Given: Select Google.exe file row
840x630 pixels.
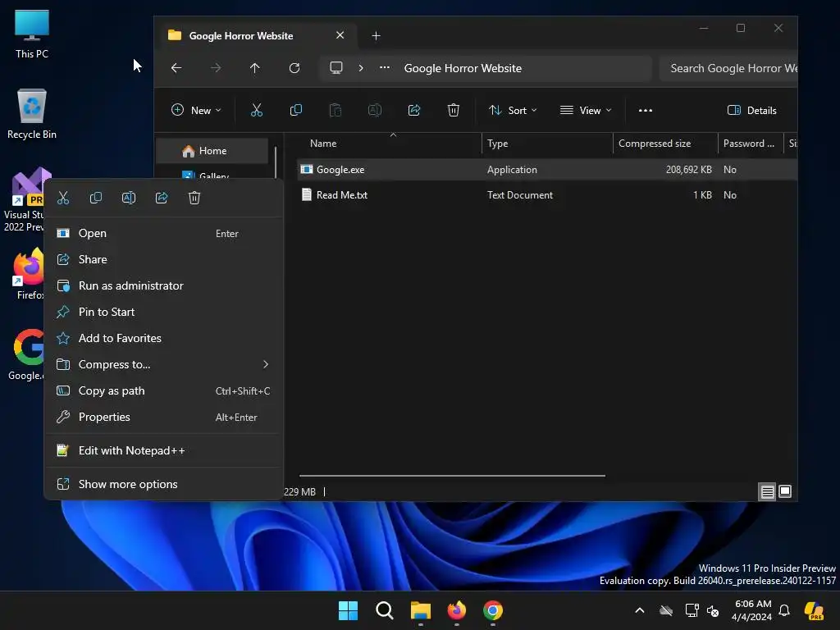Looking at the screenshot, I should point(546,169).
